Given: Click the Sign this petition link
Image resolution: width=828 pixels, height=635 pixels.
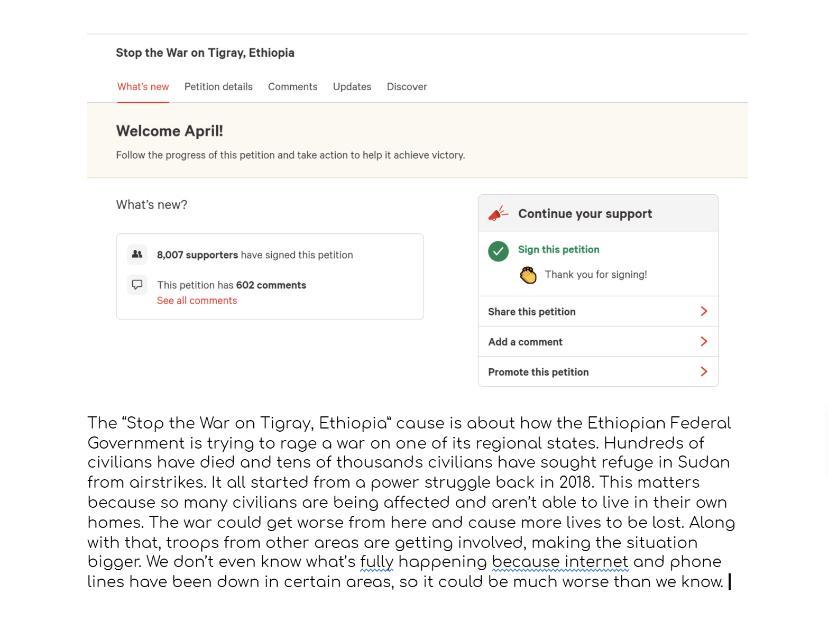Looking at the screenshot, I should click(558, 250).
